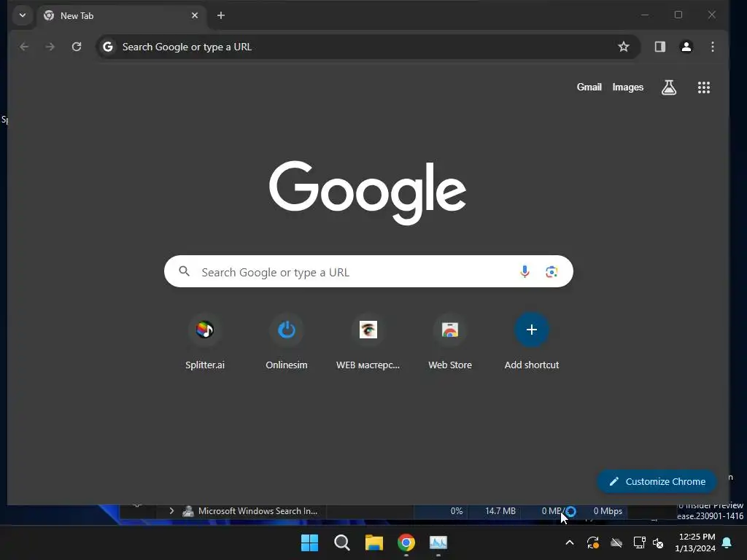Search by image with Google Lens

click(x=551, y=271)
